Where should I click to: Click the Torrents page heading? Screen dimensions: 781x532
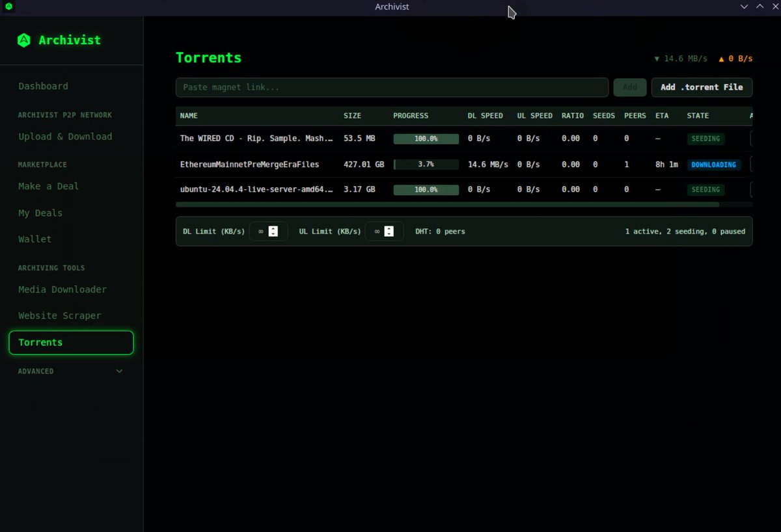click(x=208, y=57)
